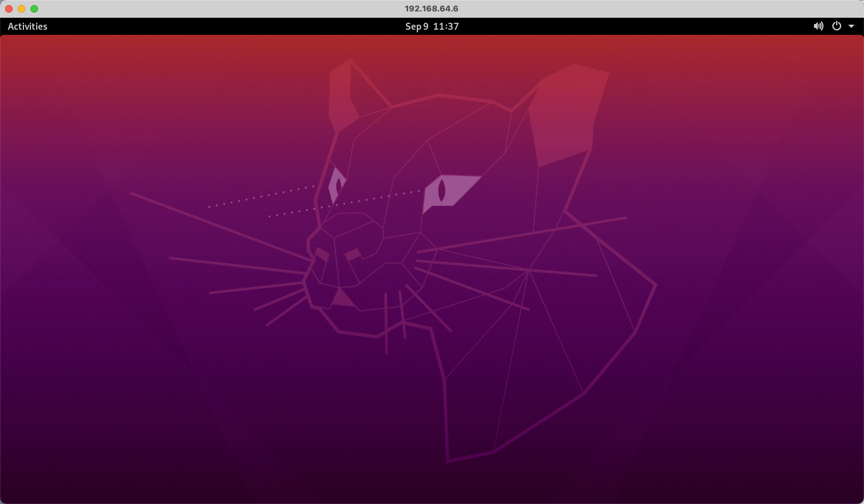Click the power icon in top bar
This screenshot has height=504, width=864.
(836, 26)
